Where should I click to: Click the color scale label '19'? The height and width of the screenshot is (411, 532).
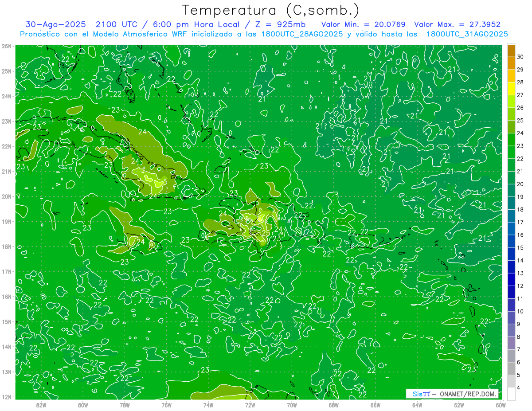pyautogui.click(x=520, y=197)
